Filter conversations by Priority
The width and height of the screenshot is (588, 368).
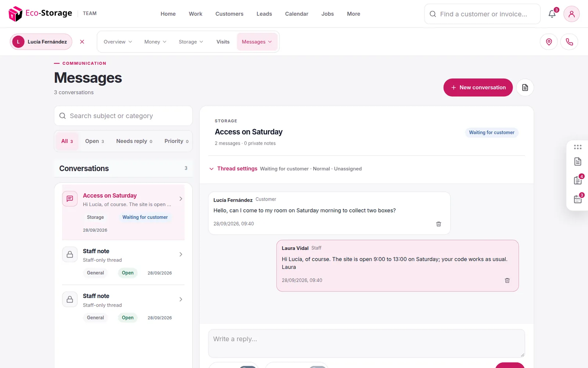176,141
